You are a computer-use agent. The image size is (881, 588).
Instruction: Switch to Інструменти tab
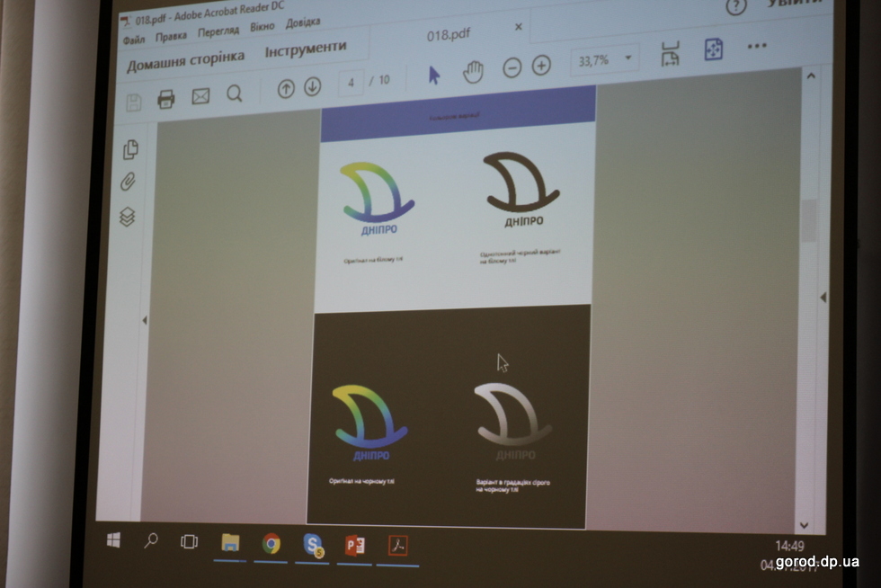[306, 49]
